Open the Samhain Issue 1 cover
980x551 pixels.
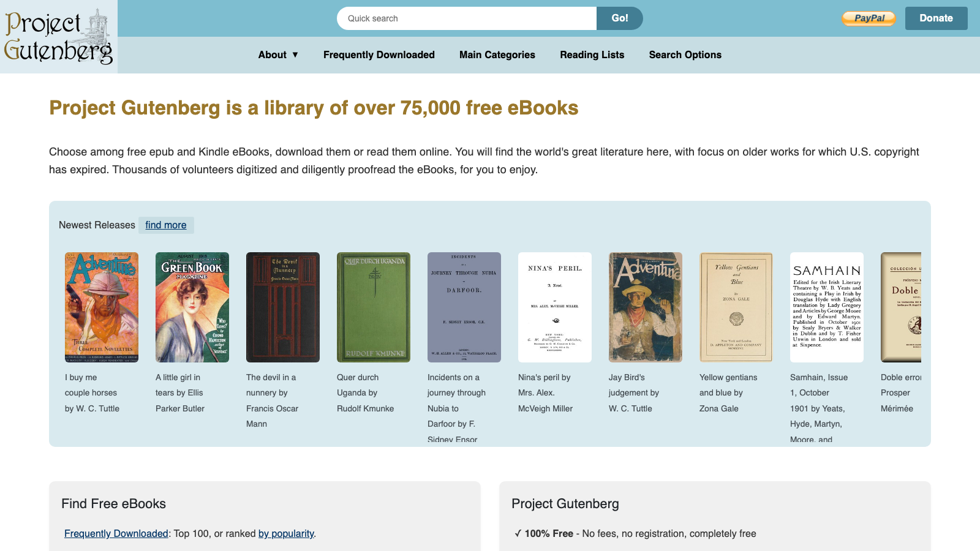click(827, 307)
